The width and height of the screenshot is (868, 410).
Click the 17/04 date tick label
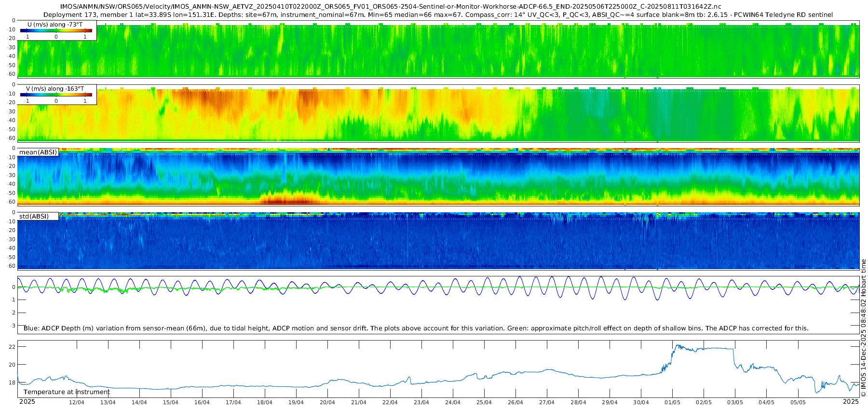233,402
